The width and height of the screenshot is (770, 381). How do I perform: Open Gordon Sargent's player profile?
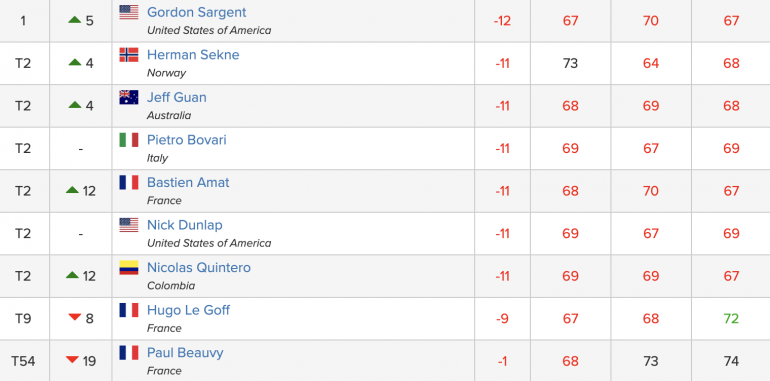pyautogui.click(x=196, y=12)
